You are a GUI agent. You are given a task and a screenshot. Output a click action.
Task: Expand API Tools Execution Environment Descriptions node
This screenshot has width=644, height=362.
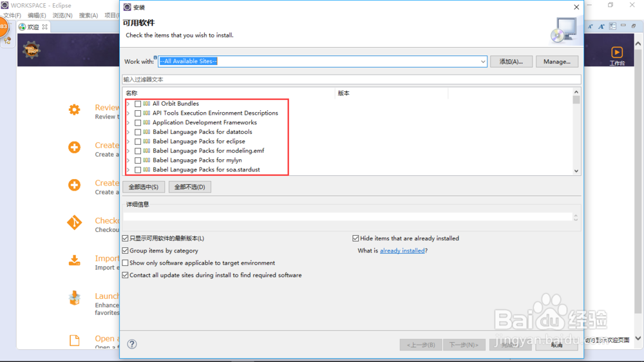128,113
